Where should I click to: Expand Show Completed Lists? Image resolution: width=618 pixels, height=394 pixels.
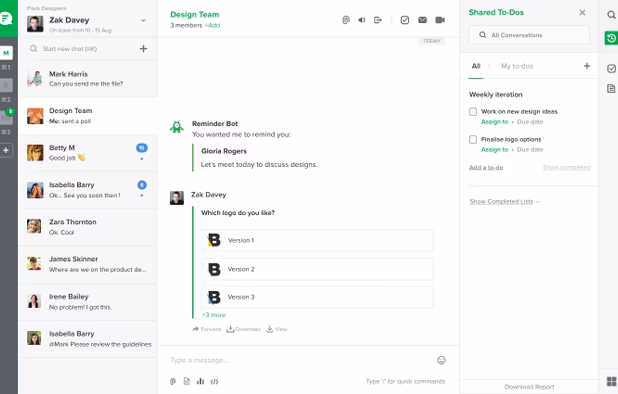pyautogui.click(x=504, y=202)
